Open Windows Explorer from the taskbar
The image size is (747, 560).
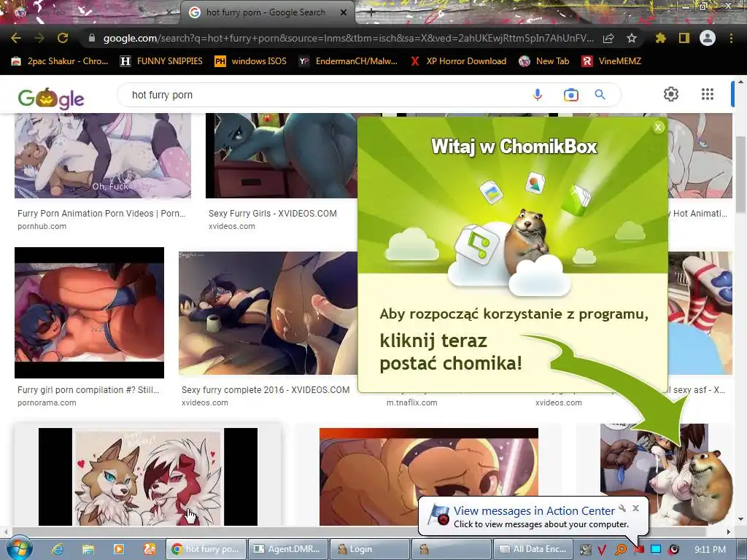coord(88,549)
